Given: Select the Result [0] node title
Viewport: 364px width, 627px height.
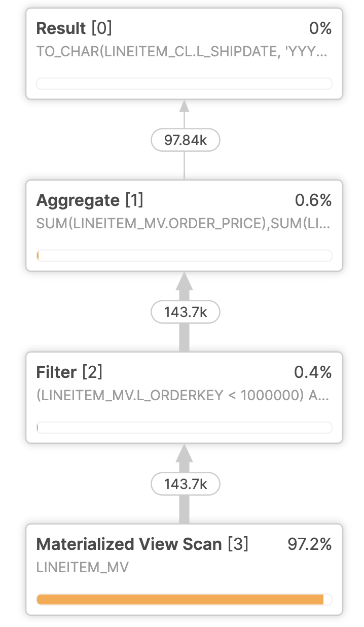Looking at the screenshot, I should 74,28.
